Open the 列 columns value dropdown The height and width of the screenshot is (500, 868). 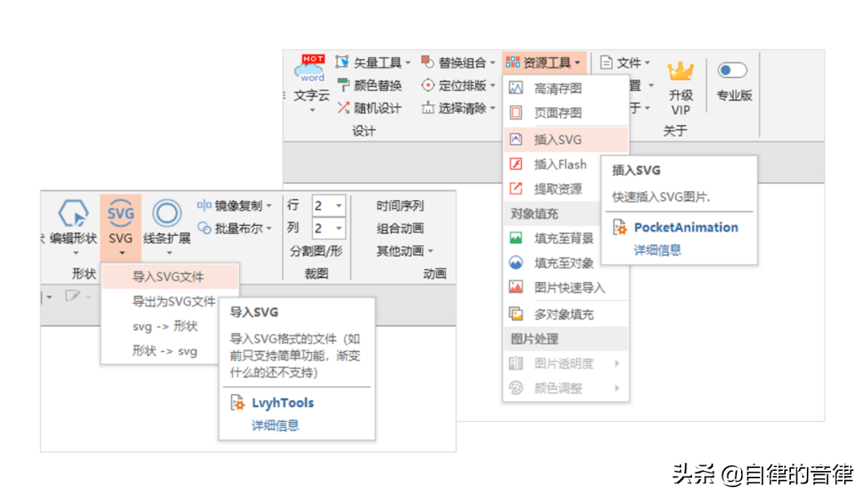point(339,228)
